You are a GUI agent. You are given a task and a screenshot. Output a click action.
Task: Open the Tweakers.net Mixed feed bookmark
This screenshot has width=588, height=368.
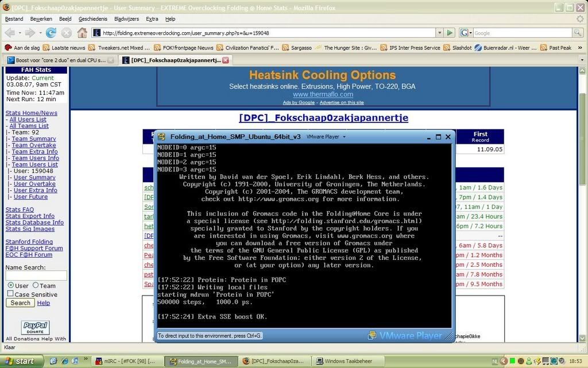click(x=119, y=48)
